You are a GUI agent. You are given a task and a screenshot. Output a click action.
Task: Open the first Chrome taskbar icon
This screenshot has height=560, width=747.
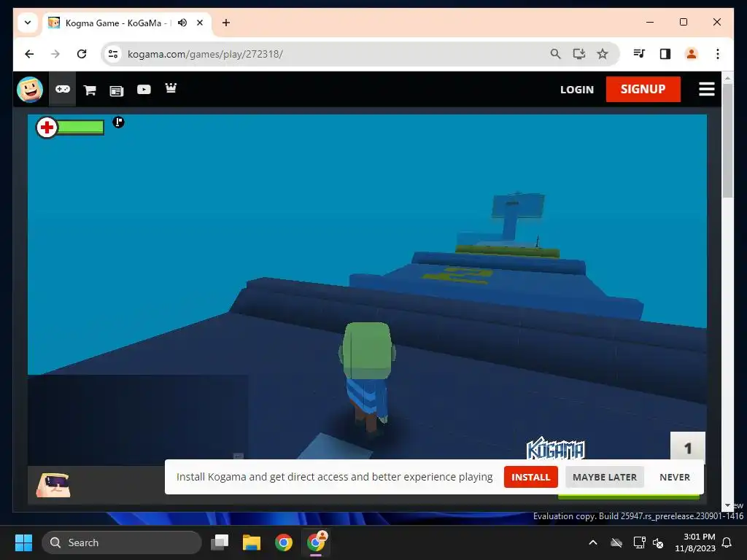[x=284, y=542]
